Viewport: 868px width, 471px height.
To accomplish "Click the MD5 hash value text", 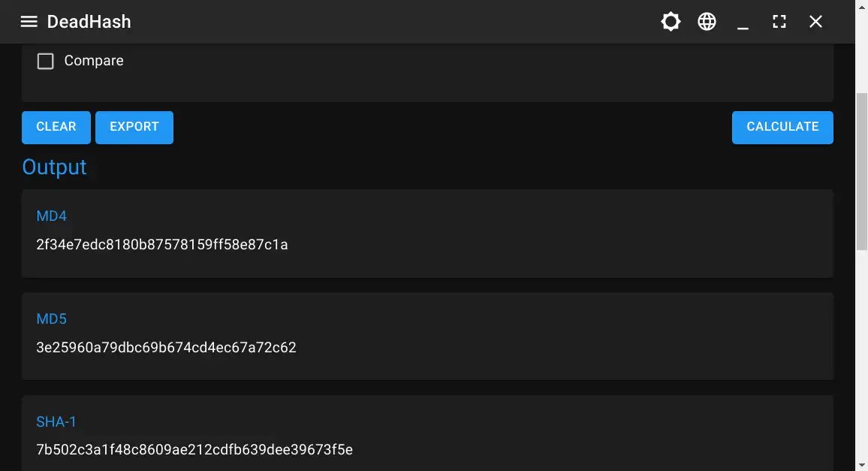I will (165, 347).
